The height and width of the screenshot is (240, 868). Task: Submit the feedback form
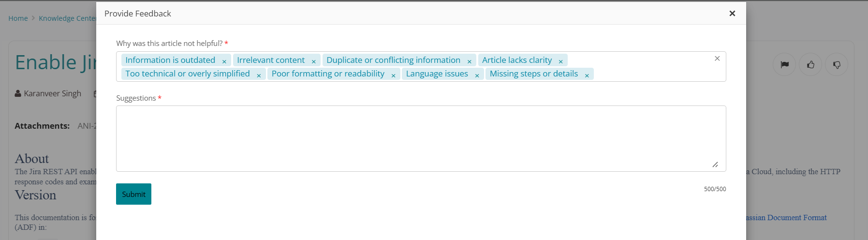[x=133, y=194]
